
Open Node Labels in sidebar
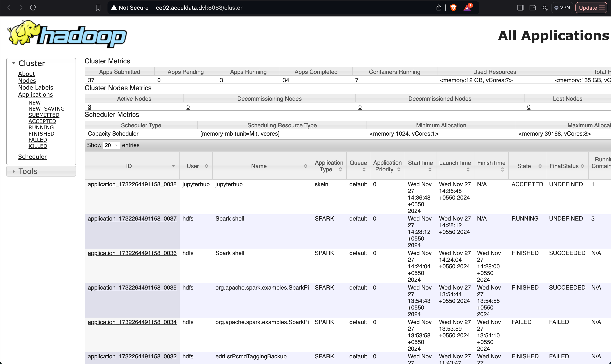[36, 88]
